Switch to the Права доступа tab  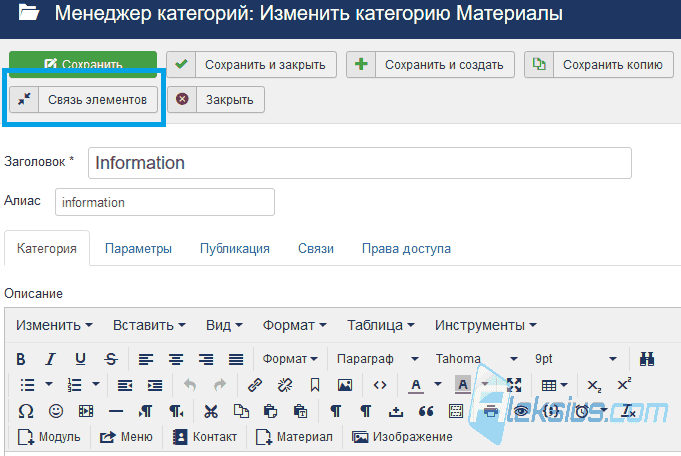[406, 248]
